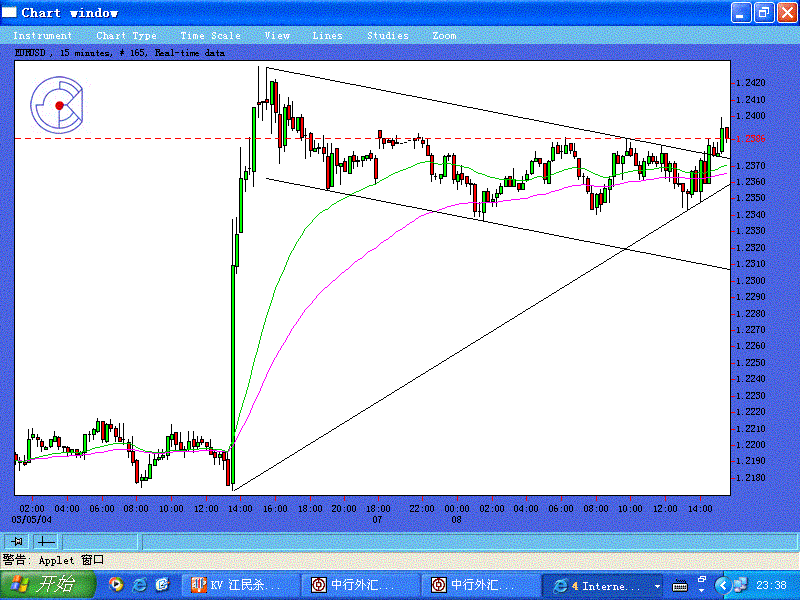Screen dimensions: 800x600
Task: Open the Instrument menu
Action: pyautogui.click(x=42, y=36)
